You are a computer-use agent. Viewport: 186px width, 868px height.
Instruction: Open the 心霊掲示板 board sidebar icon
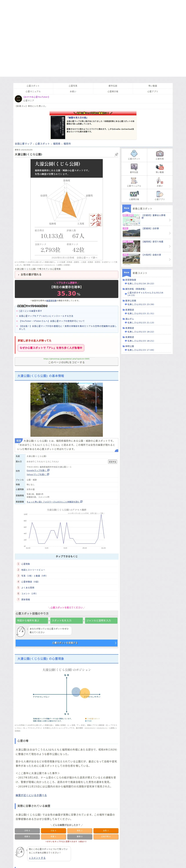134,194
